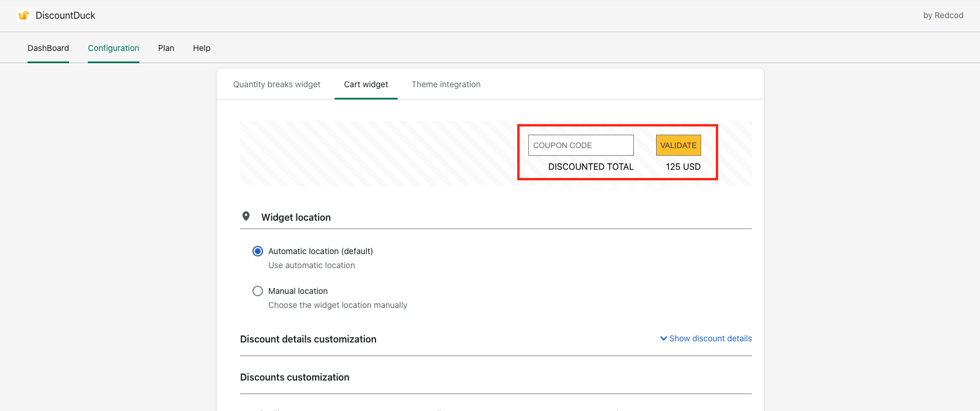The image size is (980, 411).
Task: Click the Discount details customization heading
Action: [x=308, y=339]
